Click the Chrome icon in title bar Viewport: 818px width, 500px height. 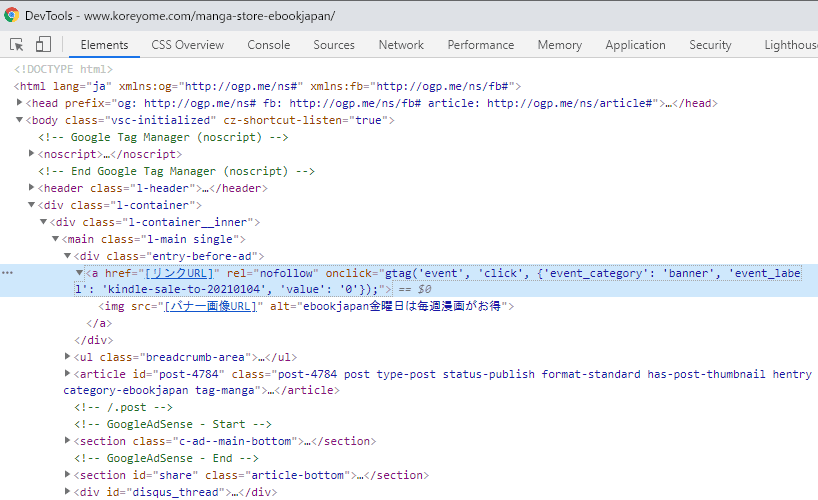tap(11, 15)
